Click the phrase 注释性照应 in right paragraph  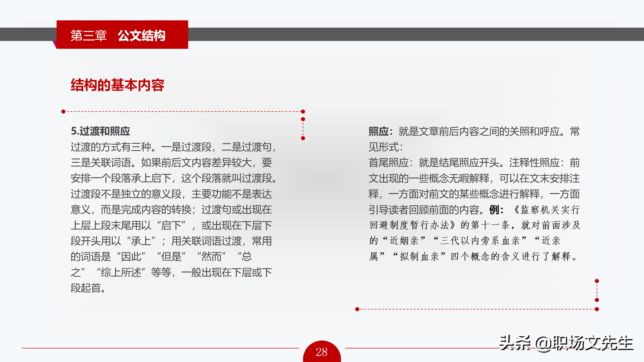point(534,163)
